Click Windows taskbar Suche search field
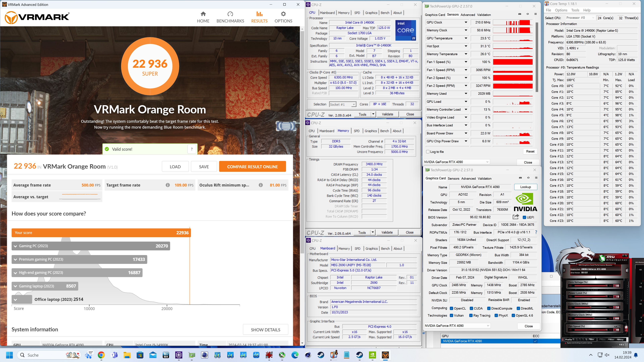 49,355
